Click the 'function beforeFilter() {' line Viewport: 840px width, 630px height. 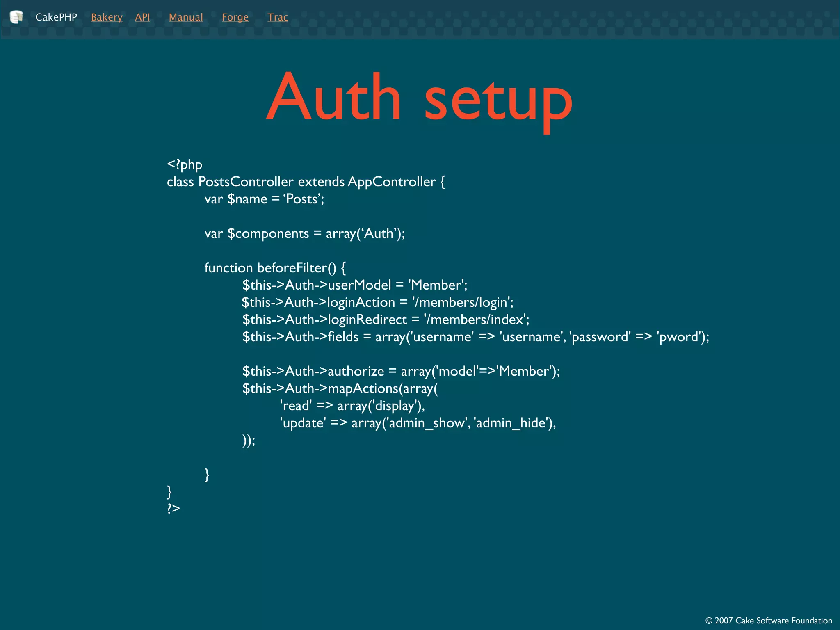tap(275, 268)
